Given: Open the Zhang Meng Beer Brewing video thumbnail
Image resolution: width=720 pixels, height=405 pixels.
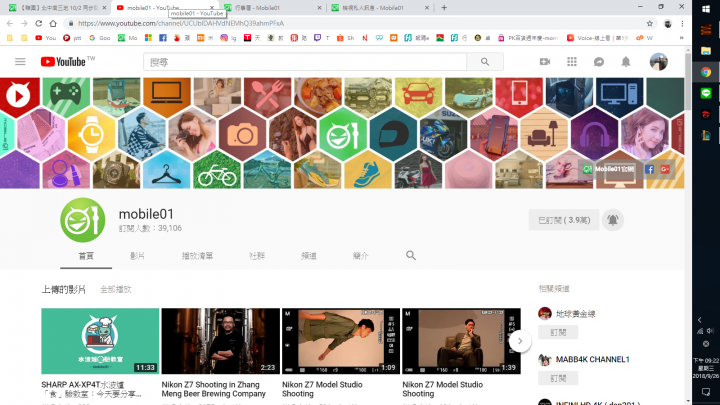Looking at the screenshot, I should pos(220,341).
